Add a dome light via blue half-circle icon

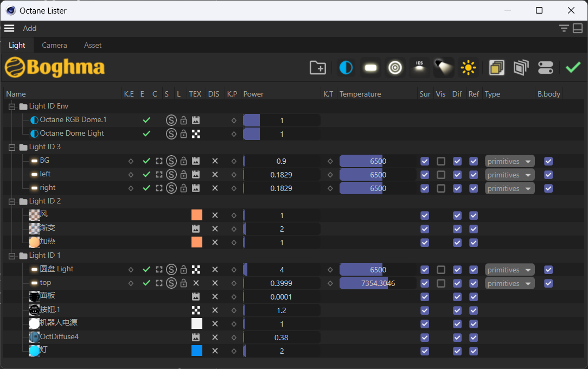346,68
